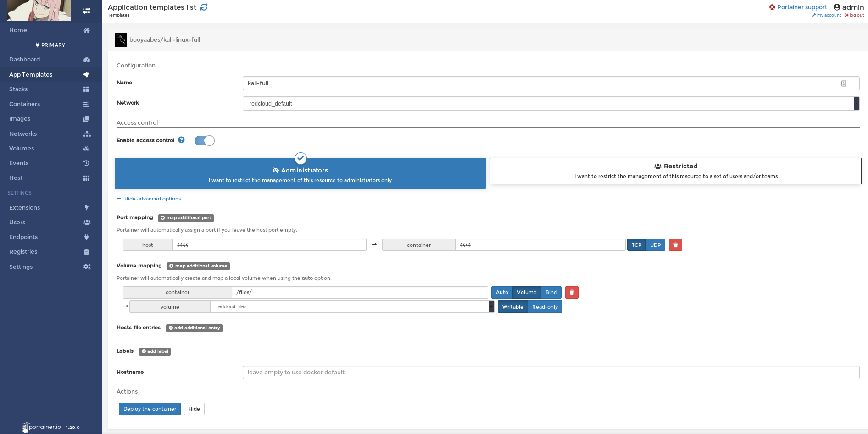Click the Networks sitemap icon

coord(87,134)
